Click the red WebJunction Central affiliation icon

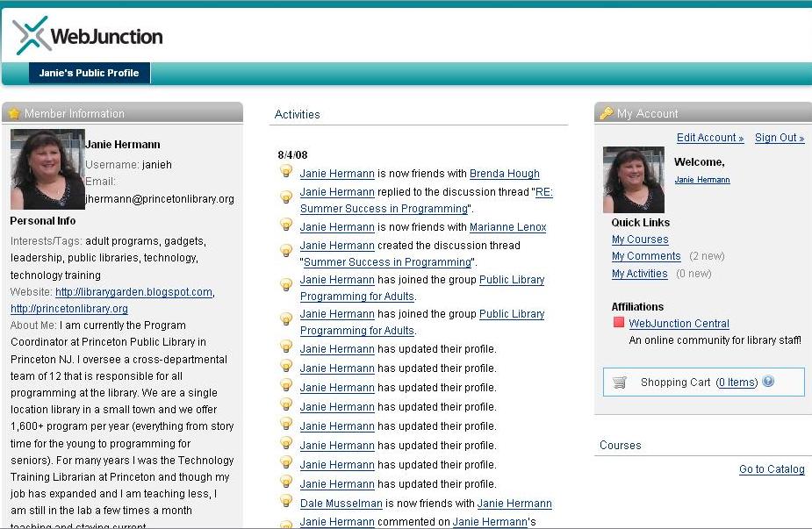[619, 323]
